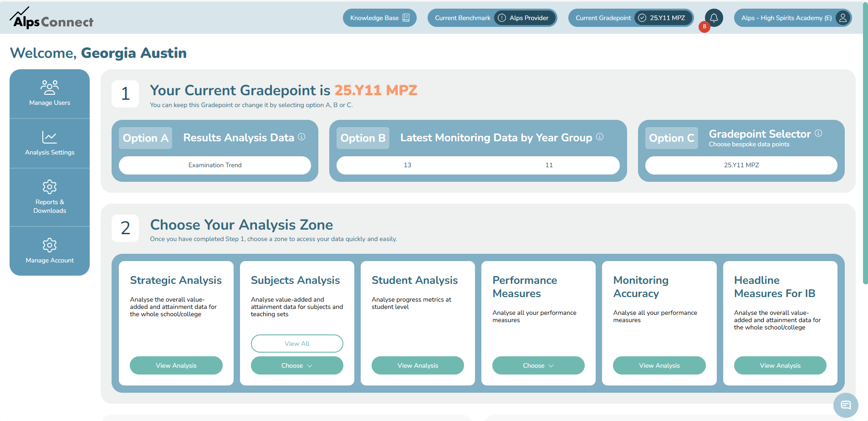Click info icon beside Gradepoint Selector
Screen dimensions: 868x421
coord(818,133)
